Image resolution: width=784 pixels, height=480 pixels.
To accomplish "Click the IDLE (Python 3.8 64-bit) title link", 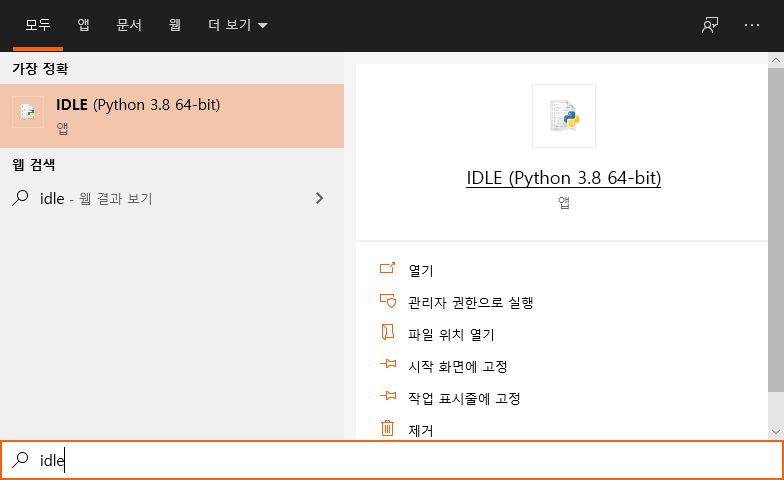I will 564,178.
